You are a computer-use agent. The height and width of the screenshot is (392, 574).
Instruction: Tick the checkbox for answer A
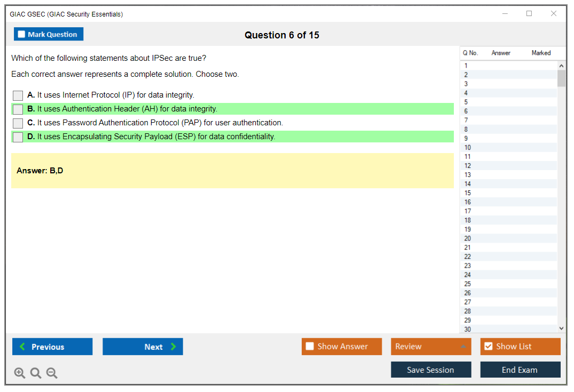pyautogui.click(x=18, y=95)
